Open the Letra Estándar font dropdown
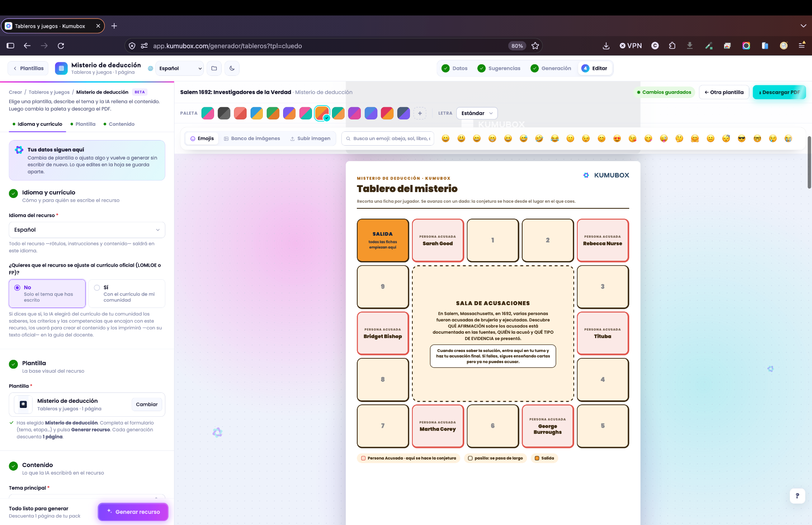The width and height of the screenshot is (812, 525). point(477,113)
